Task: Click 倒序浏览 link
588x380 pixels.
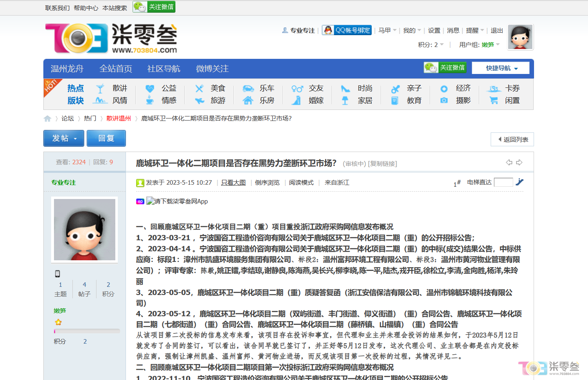Action: [267, 183]
